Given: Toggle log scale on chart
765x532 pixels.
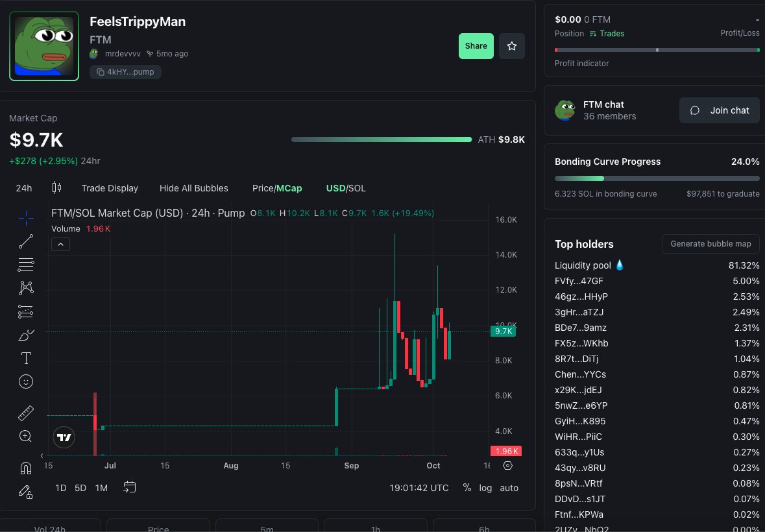Looking at the screenshot, I should pyautogui.click(x=485, y=488).
